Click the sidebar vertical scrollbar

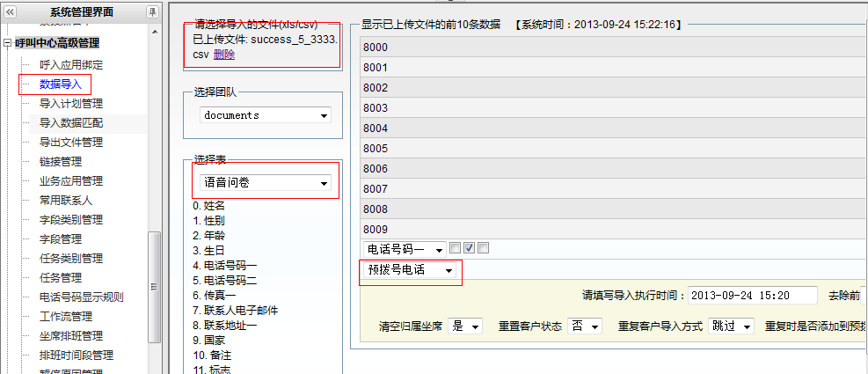(154, 282)
